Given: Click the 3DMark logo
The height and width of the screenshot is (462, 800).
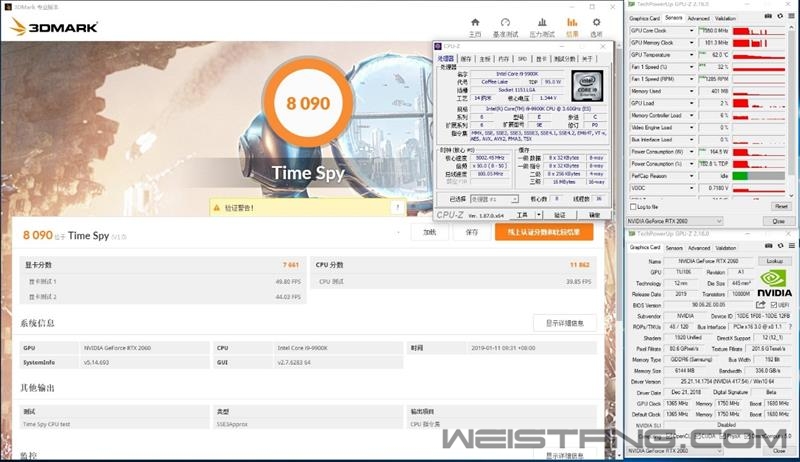Looking at the screenshot, I should (x=54, y=27).
